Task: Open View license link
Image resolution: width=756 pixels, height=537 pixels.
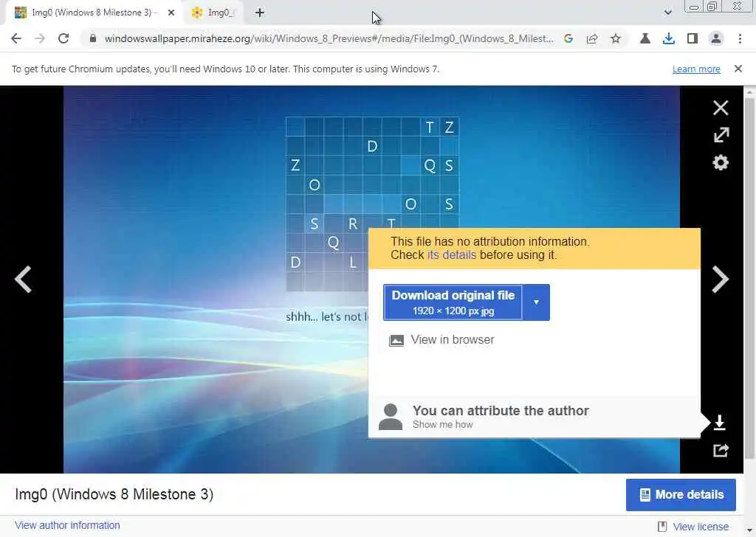Action: [x=701, y=527]
